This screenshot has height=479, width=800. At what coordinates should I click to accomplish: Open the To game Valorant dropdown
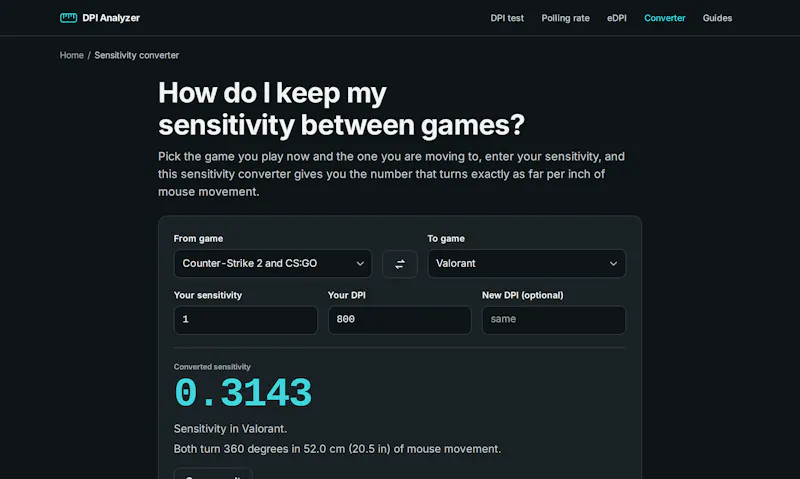[x=527, y=264]
